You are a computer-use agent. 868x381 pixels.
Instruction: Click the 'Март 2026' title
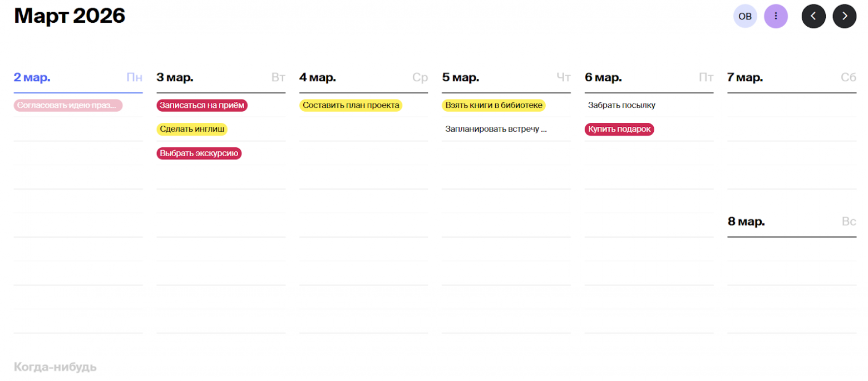click(x=70, y=16)
